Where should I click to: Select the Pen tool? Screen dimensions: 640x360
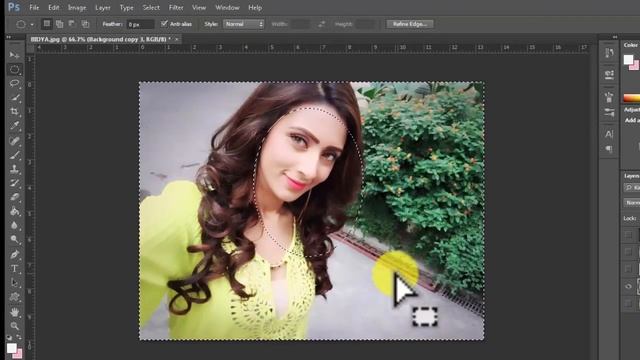pos(15,255)
